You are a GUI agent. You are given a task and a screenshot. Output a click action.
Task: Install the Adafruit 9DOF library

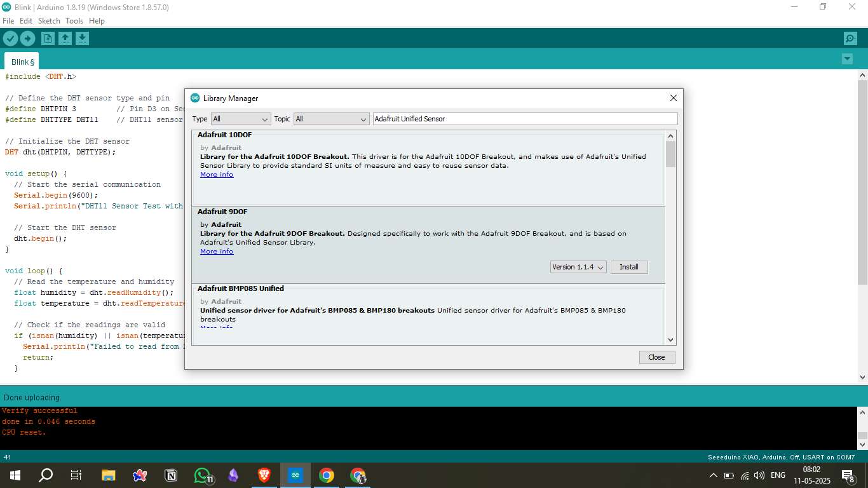pyautogui.click(x=629, y=267)
